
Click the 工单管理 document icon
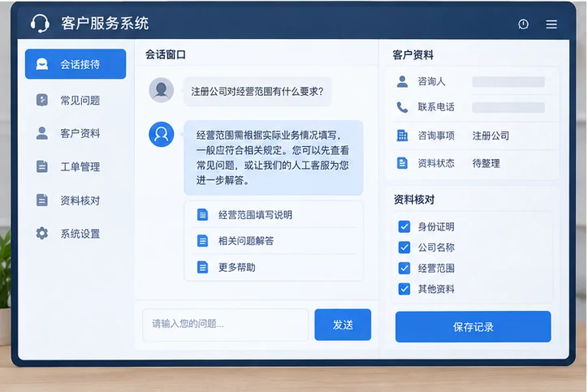[41, 166]
